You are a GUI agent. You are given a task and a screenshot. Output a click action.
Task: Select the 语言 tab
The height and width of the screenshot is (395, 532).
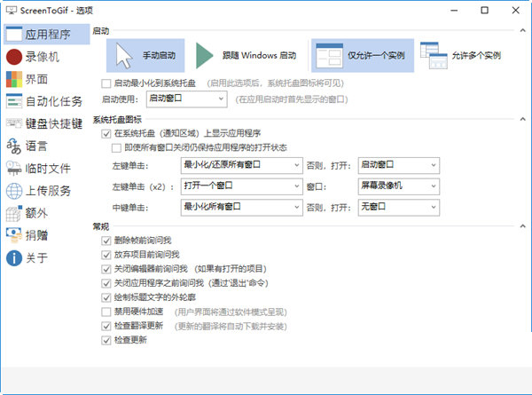point(46,146)
